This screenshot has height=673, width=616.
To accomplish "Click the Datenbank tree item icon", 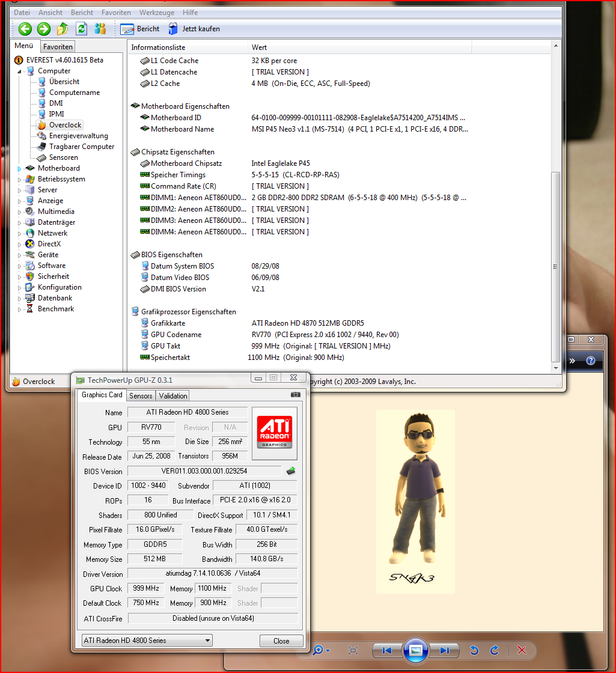I will tap(29, 298).
